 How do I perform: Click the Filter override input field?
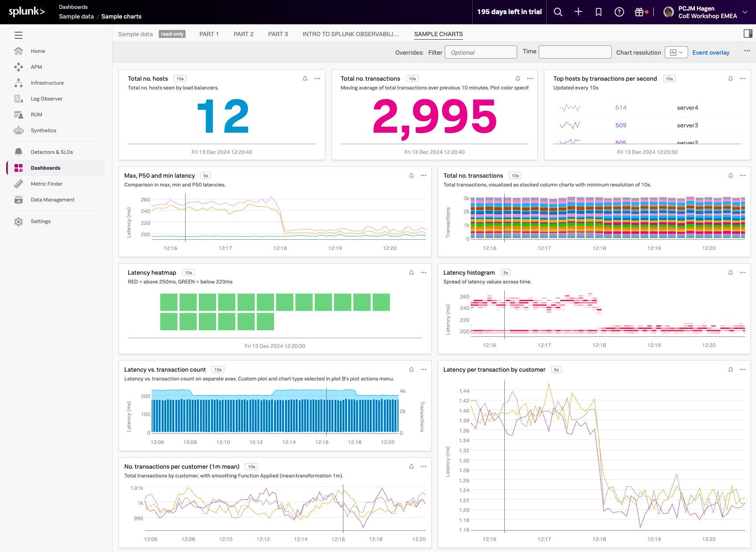click(x=480, y=52)
